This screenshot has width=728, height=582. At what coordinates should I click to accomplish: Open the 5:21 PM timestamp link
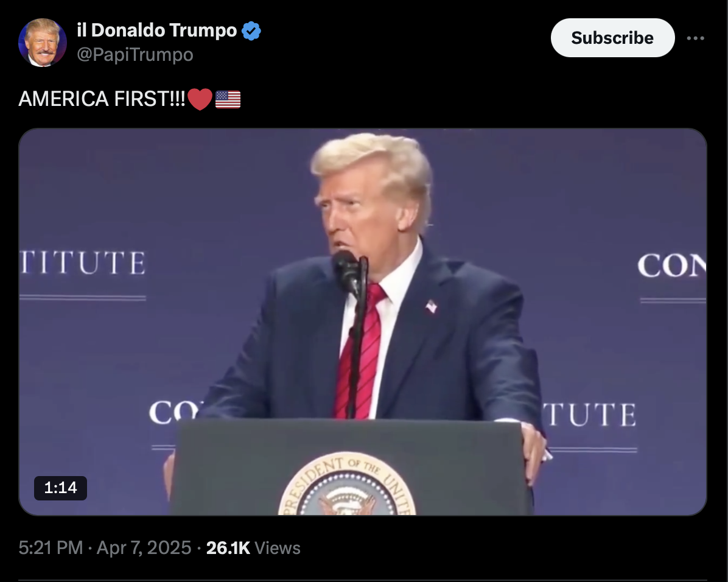51,548
